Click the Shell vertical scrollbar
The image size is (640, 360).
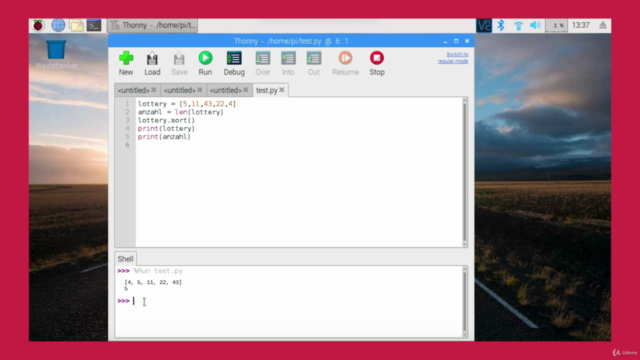pyautogui.click(x=464, y=301)
